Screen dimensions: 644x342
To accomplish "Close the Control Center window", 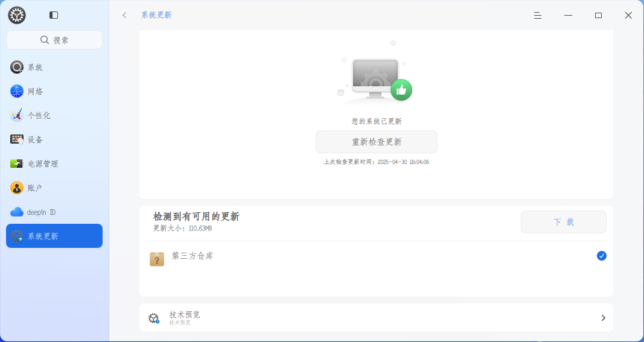I will [x=628, y=16].
